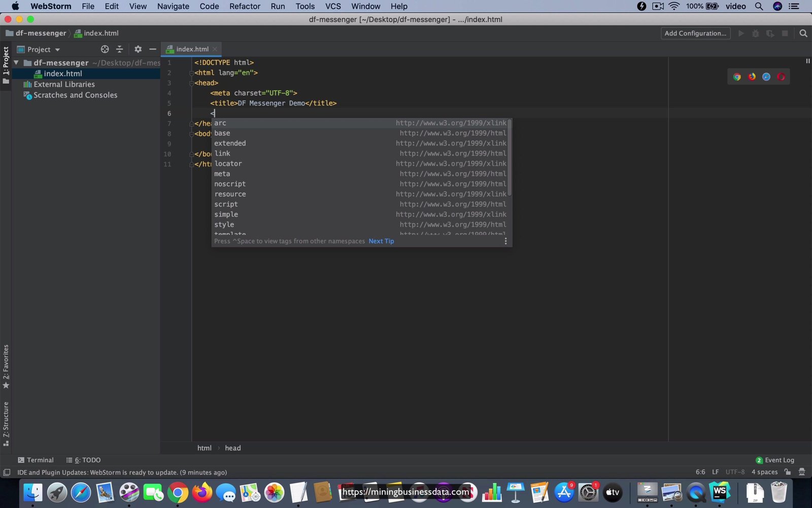The width and height of the screenshot is (812, 508).
Task: Click df-messenger in navigation bar
Action: (36, 34)
